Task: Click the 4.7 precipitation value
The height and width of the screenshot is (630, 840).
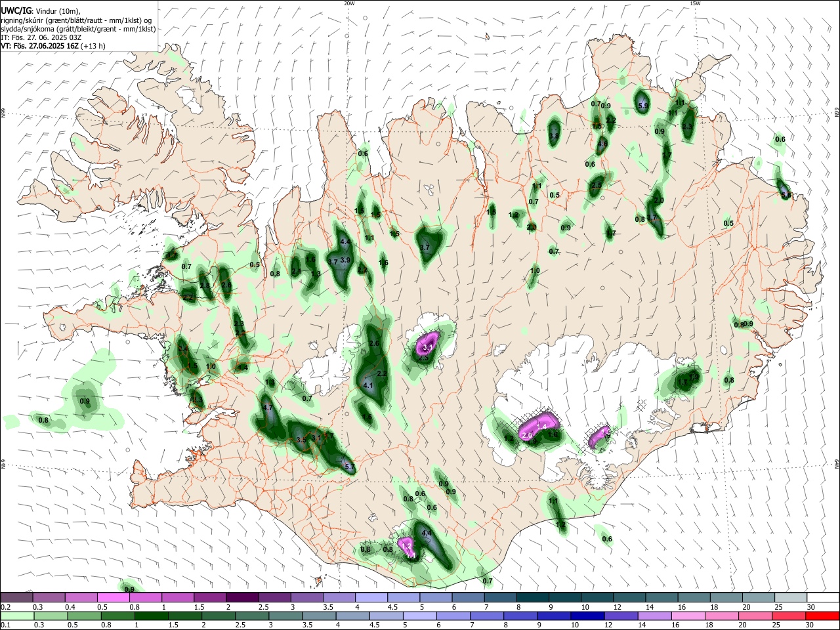Action: [x=267, y=408]
